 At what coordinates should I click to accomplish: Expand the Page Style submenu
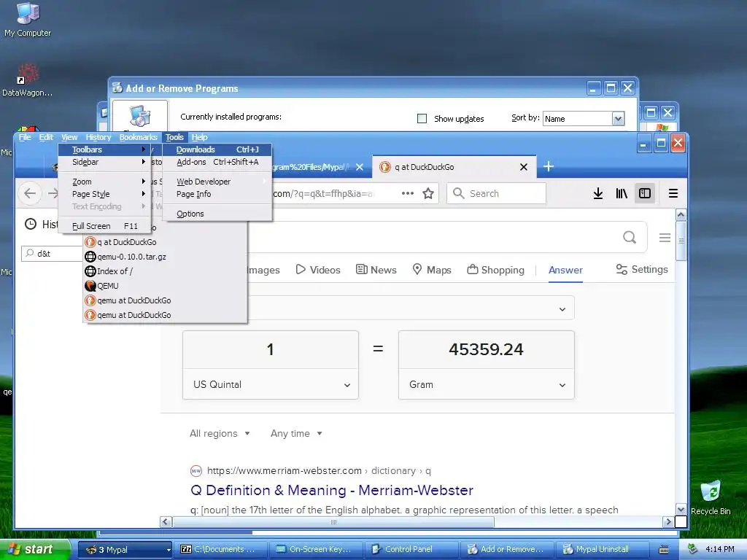[105, 194]
